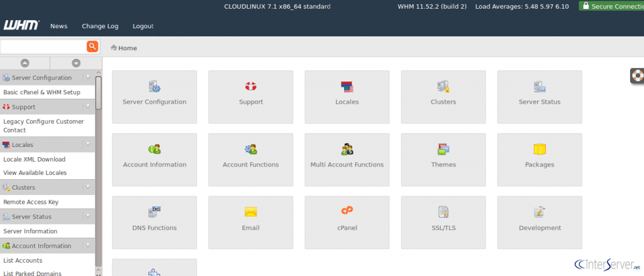Collapse all sidebar sections with the up arrow
The image size is (644, 276).
25,63
